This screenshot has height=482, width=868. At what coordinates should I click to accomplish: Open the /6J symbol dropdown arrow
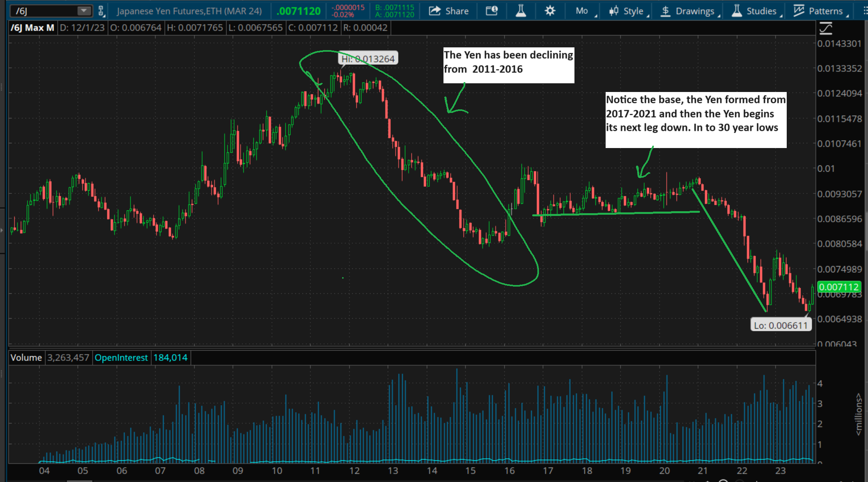coord(84,11)
